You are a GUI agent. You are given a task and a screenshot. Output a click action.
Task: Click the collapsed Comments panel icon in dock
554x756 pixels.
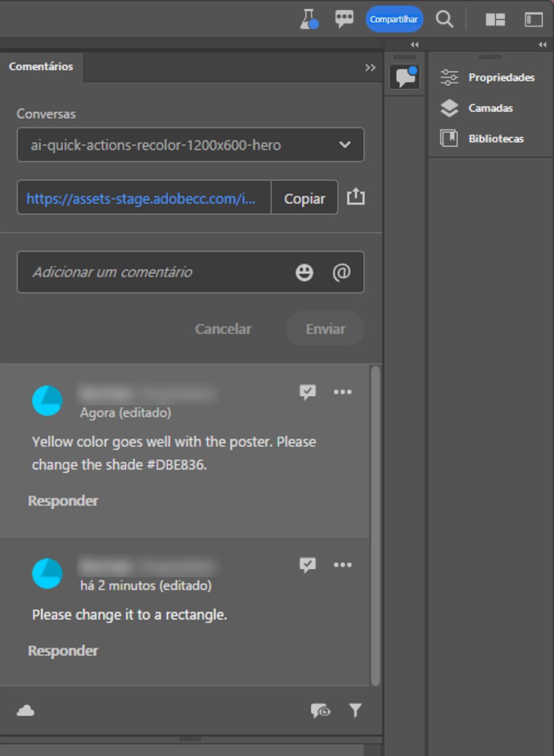[x=405, y=77]
